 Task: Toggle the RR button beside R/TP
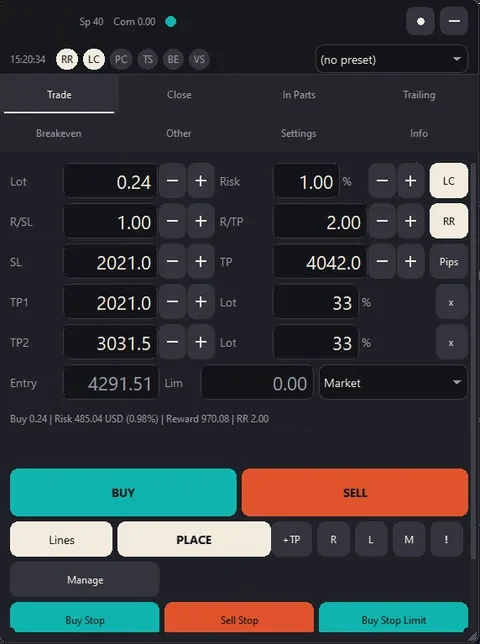click(x=449, y=221)
